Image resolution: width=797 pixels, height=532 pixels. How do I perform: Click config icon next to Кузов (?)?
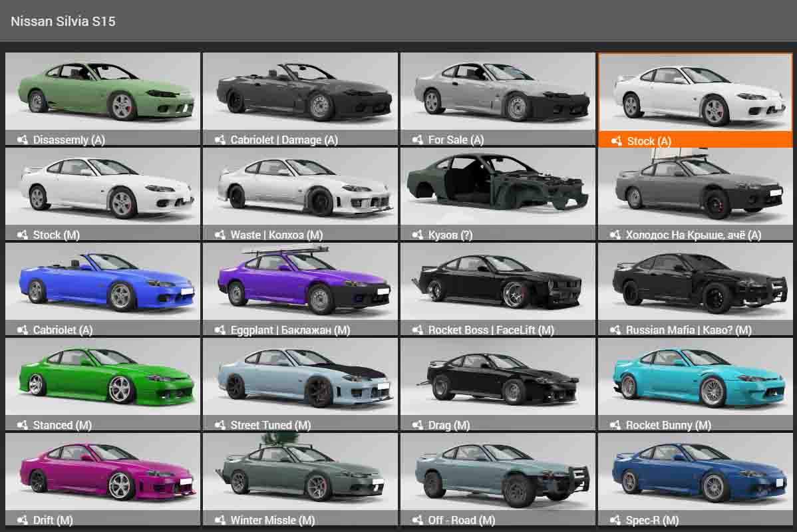(x=417, y=235)
